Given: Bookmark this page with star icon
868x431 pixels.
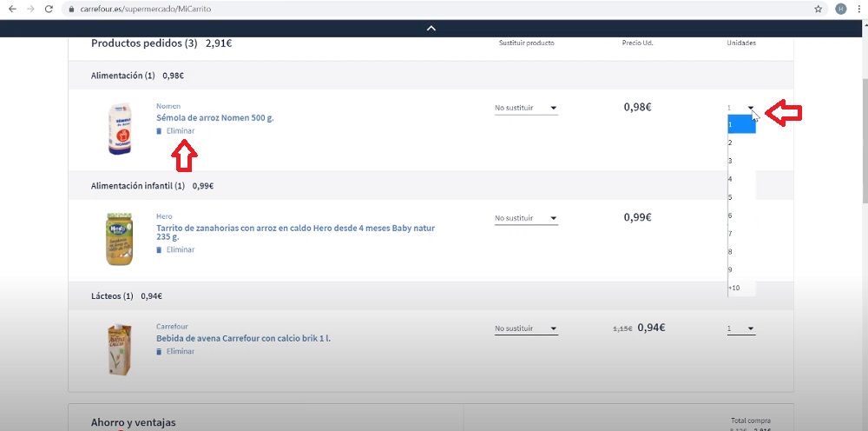Looking at the screenshot, I should (x=819, y=9).
